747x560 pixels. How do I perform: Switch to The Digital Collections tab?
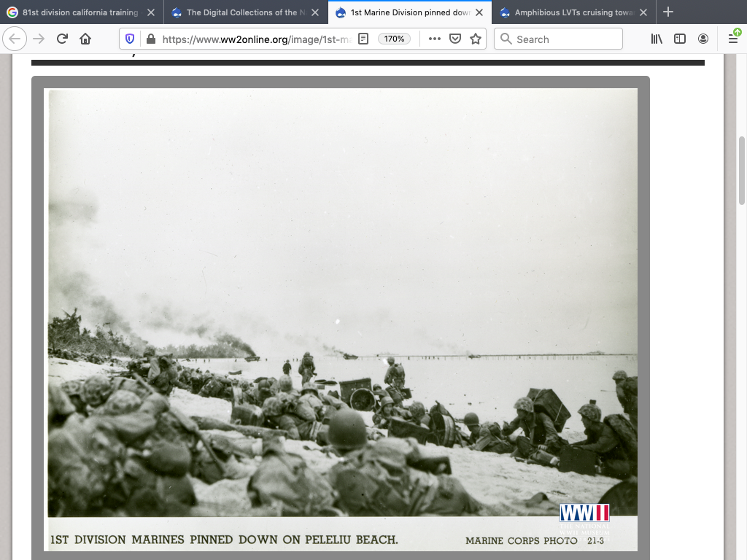click(x=241, y=12)
